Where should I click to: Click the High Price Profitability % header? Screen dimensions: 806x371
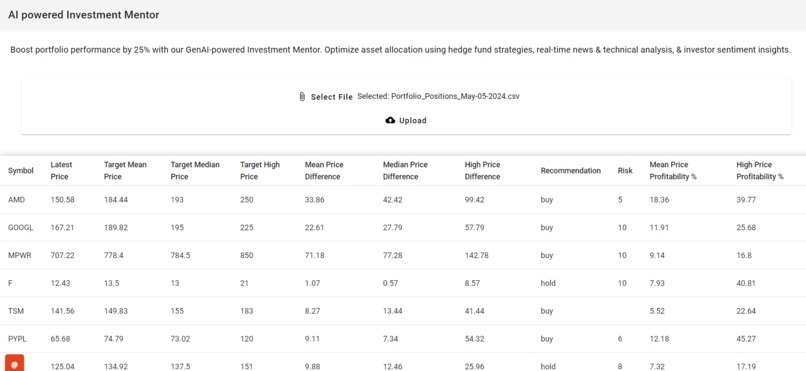(760, 171)
